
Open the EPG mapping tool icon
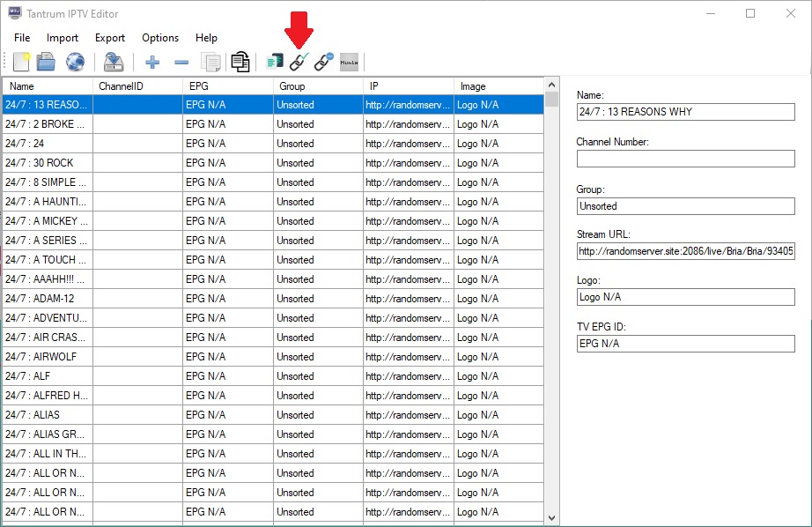coord(273,62)
